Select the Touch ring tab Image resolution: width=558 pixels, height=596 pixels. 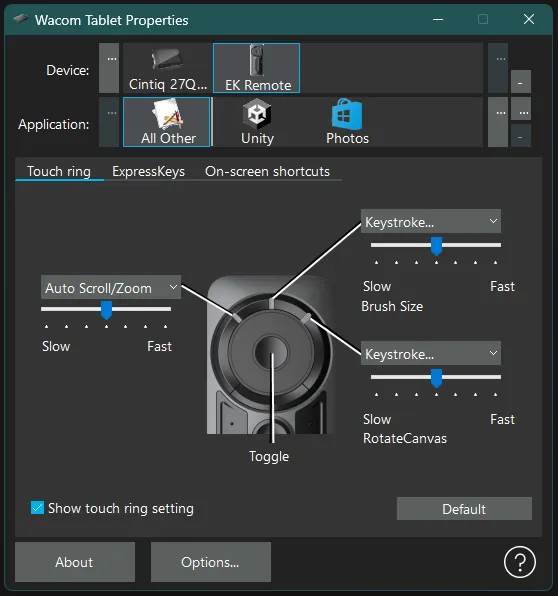point(59,171)
